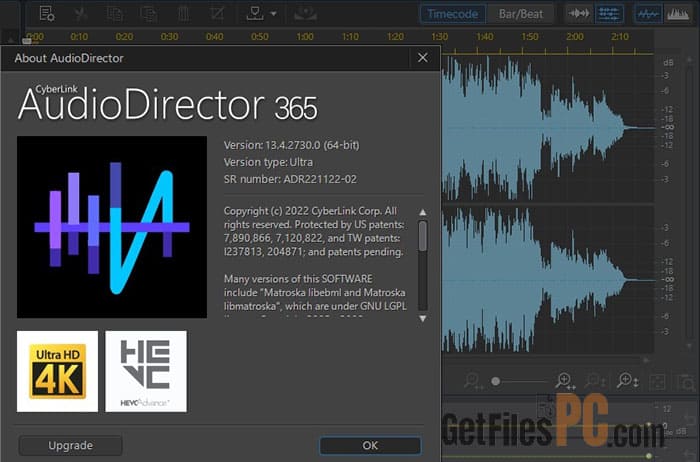Toggle the snap waveform arrows icon

(x=579, y=14)
